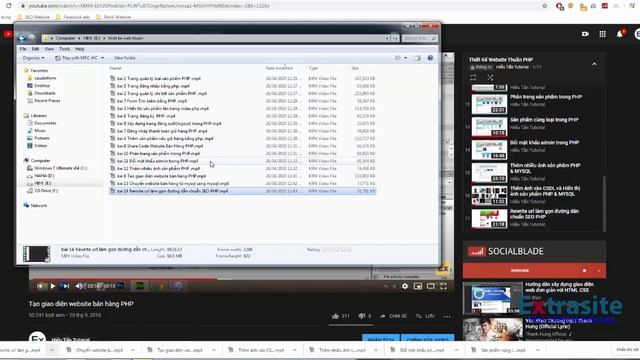Viewport: 640px width, 360px height.
Task: Open the Tools menu in Explorer
Action: pos(64,49)
